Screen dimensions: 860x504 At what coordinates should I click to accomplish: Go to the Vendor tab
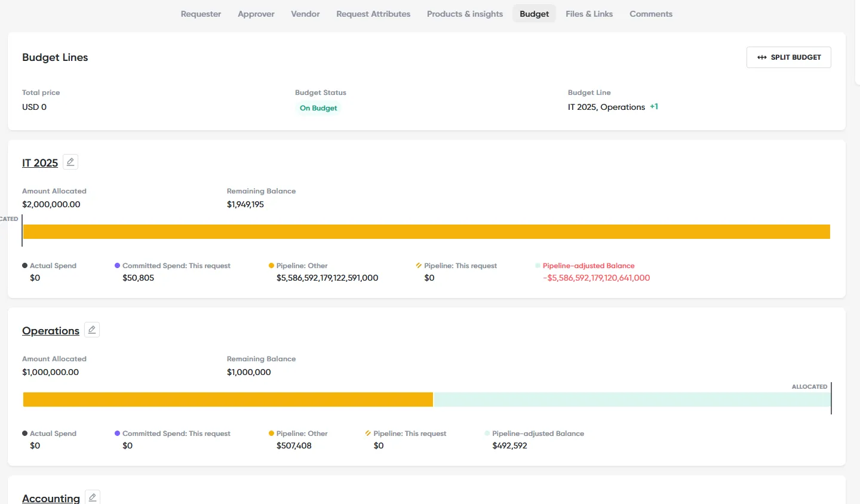pos(305,14)
